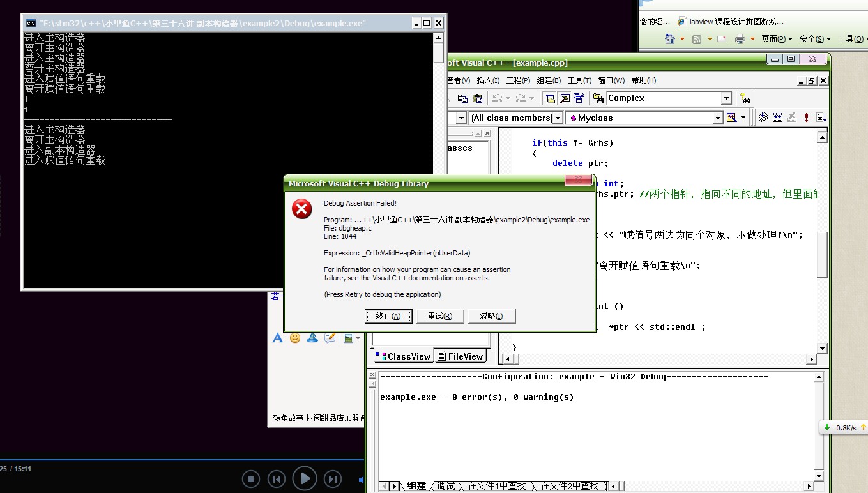
Task: Click the Go debug icon in the build minibar
Action: coord(821,118)
